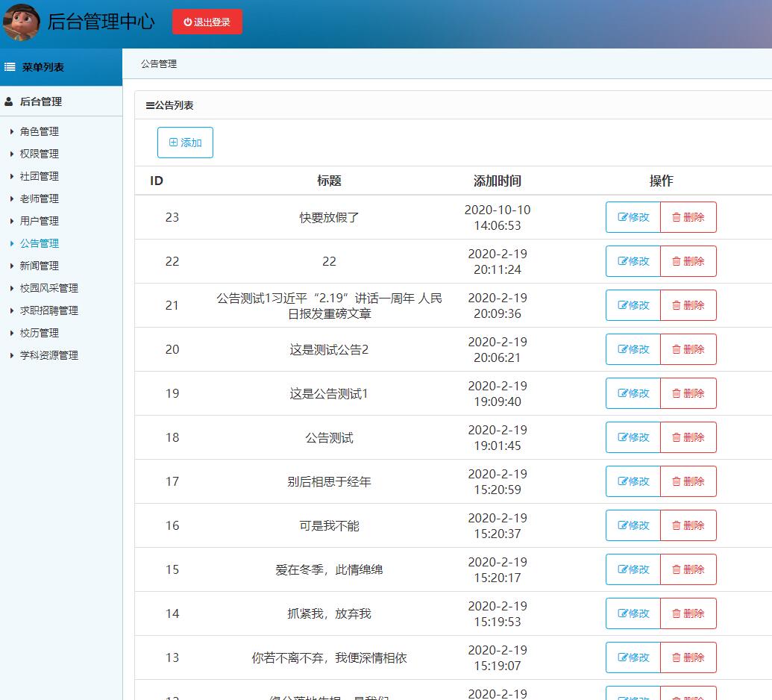The width and height of the screenshot is (772, 700).
Task: Click the power icon on 退出登录 button
Action: point(186,22)
